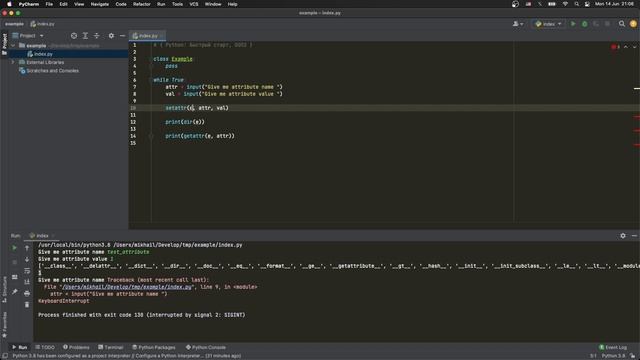Open the layout icon in the Run panel's left column
The width and height of the screenshot is (640, 360).
(x=14, y=277)
